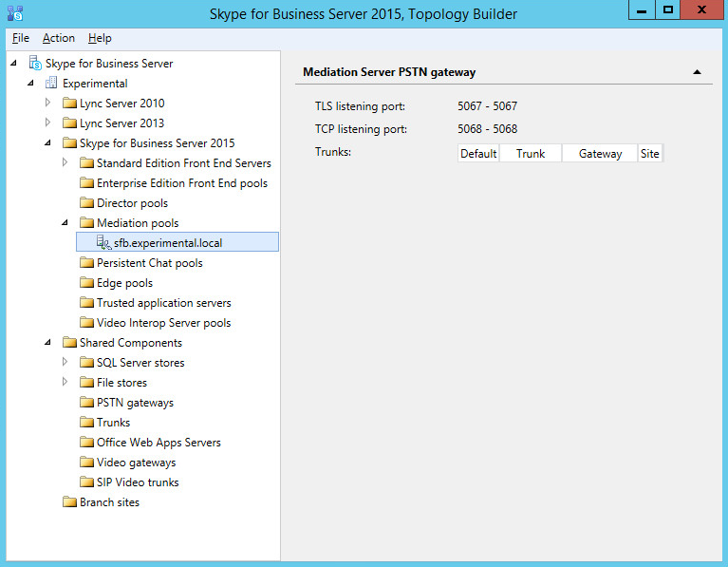
Task: Click the PSTN gateways folder icon
Action: (86, 403)
